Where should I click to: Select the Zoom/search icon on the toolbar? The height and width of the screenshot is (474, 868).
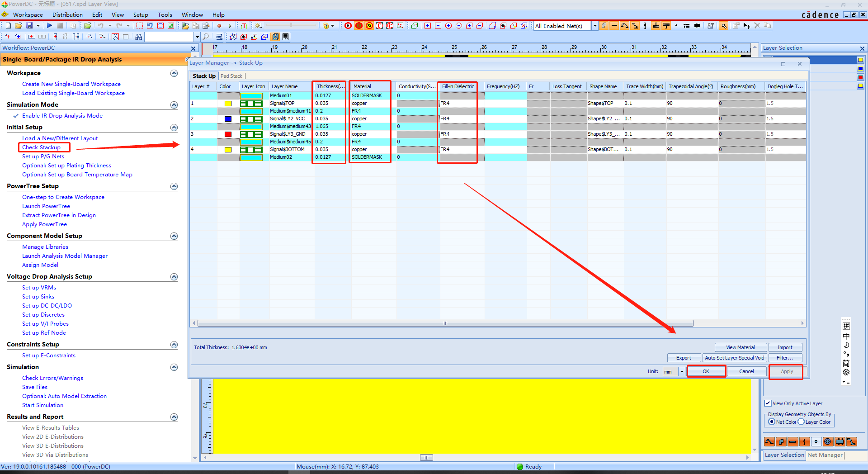[x=206, y=37]
